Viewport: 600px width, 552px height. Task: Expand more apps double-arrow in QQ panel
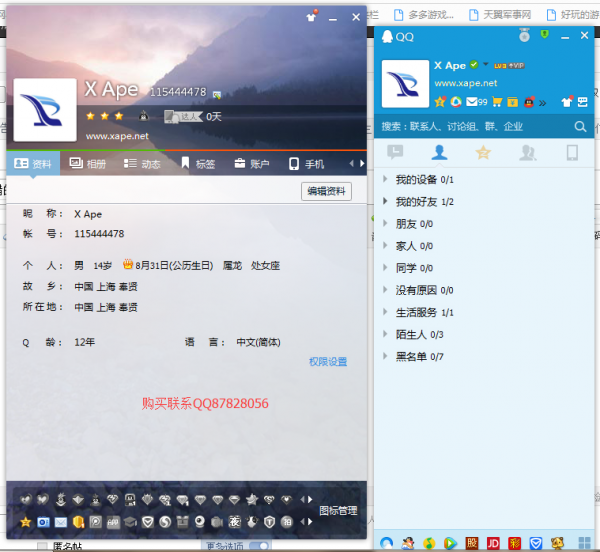click(543, 103)
